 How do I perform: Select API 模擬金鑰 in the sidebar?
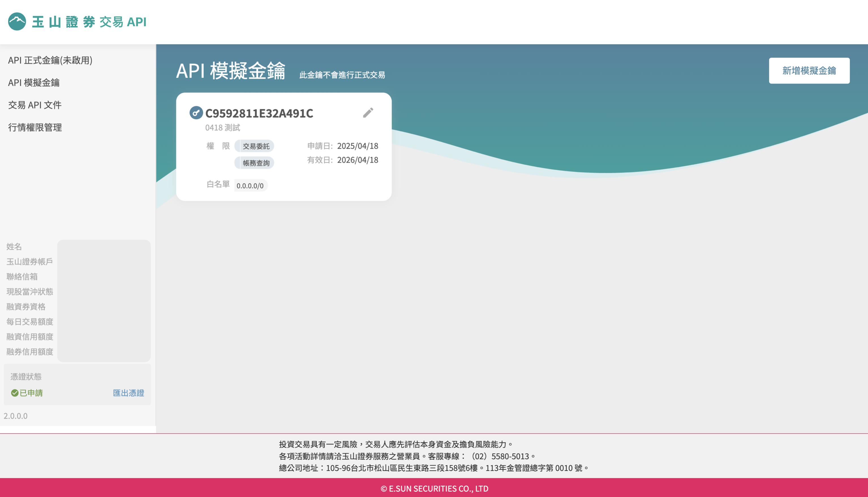[34, 83]
